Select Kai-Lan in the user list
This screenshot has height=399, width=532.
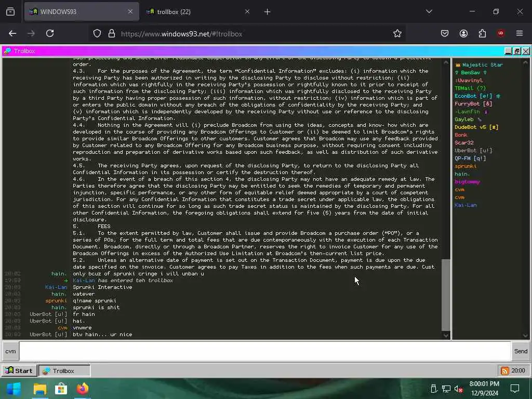465,205
